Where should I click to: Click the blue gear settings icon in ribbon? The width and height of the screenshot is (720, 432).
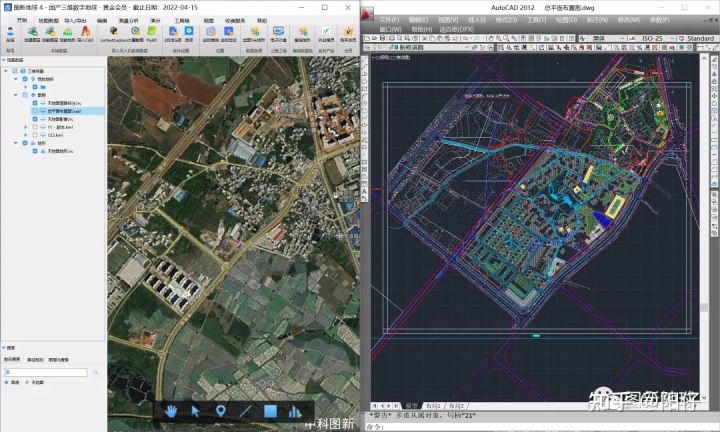pyautogui.click(x=189, y=31)
